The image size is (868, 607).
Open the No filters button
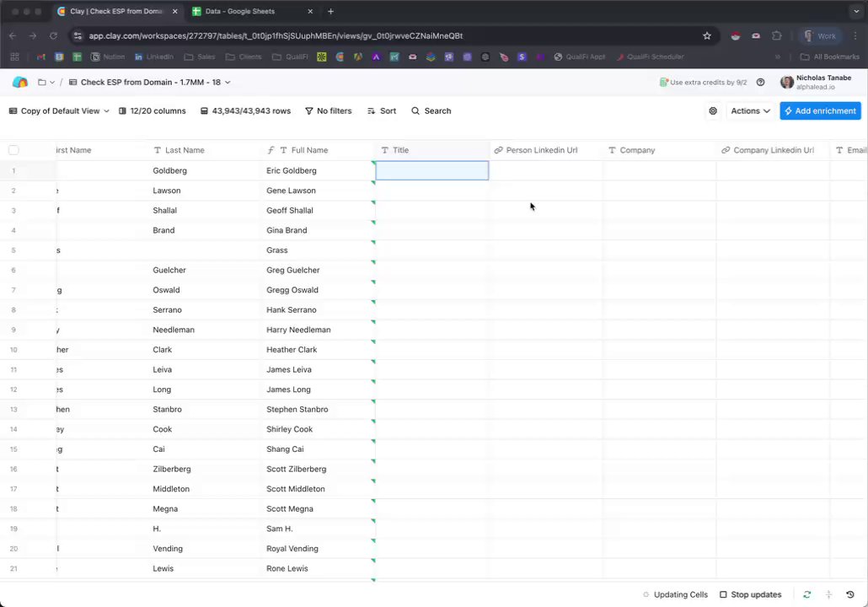pyautogui.click(x=329, y=110)
